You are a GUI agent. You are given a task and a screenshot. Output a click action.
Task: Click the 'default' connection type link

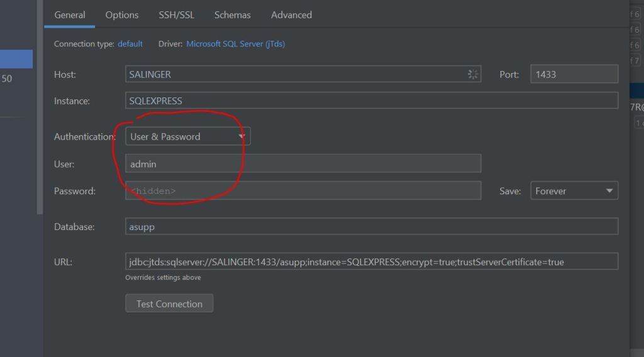tap(130, 44)
